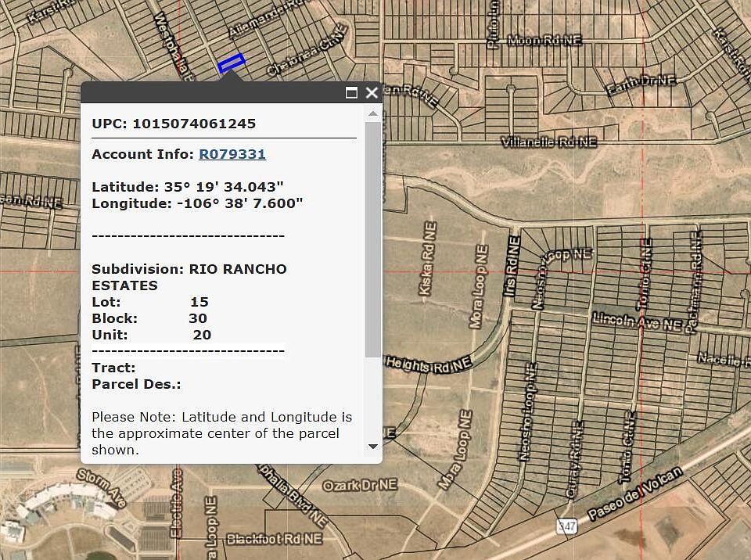Click the Villanella Rd NE label
This screenshot has height=560, width=751.
(548, 142)
